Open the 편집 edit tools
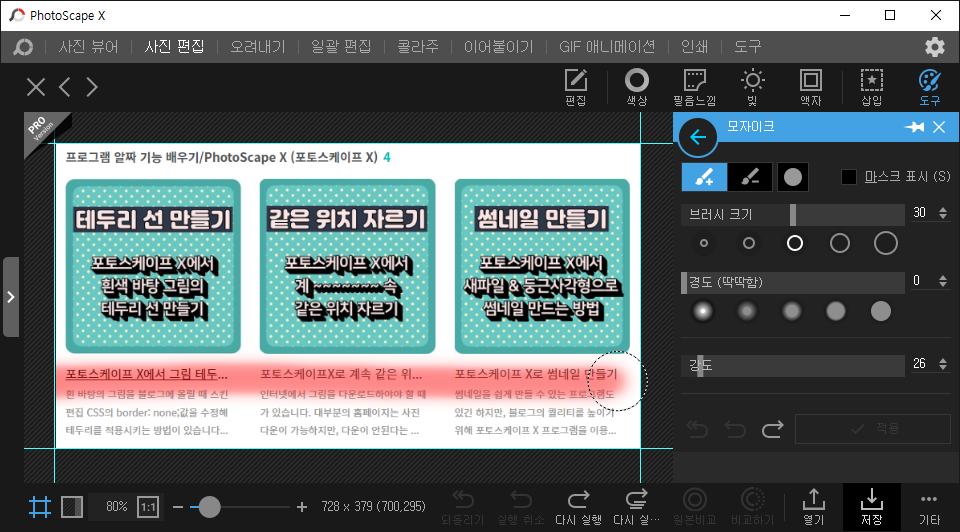This screenshot has width=960, height=532. click(x=576, y=88)
